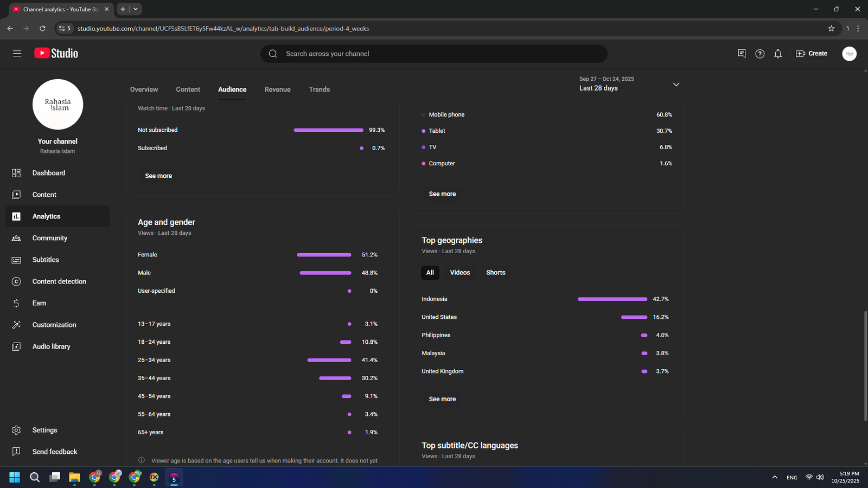Open the hamburger navigation menu

(17, 54)
